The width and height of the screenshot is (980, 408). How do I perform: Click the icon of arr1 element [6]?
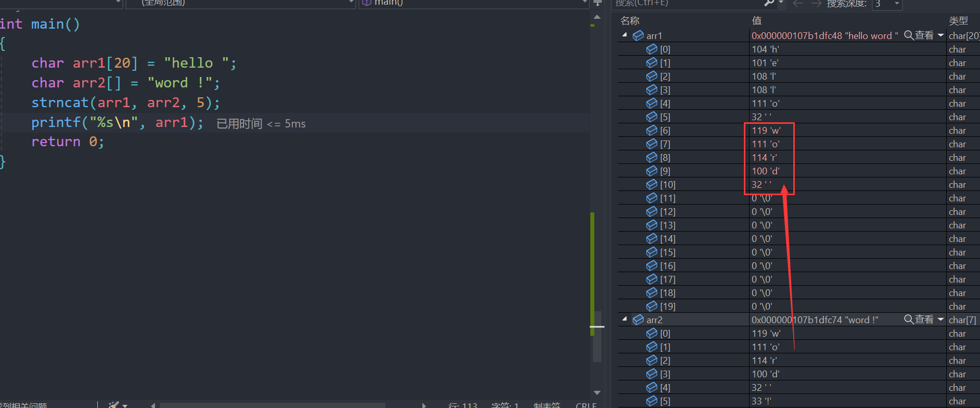[x=652, y=130]
